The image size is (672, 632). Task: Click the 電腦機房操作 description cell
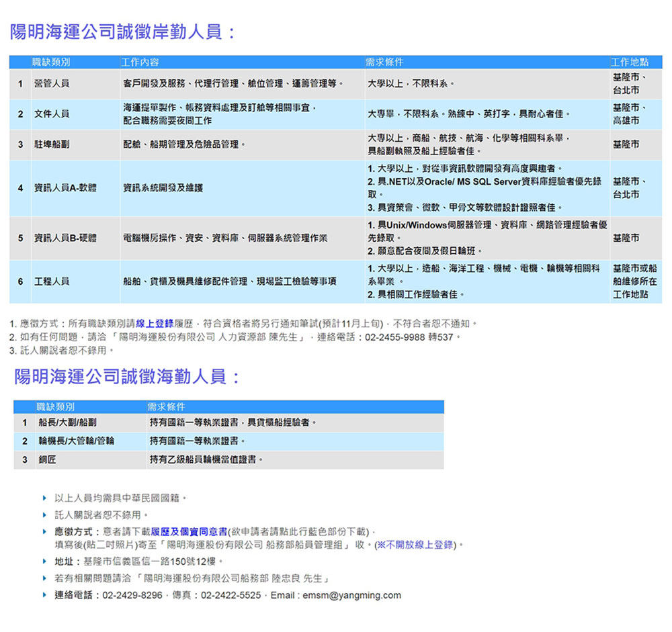click(242, 238)
